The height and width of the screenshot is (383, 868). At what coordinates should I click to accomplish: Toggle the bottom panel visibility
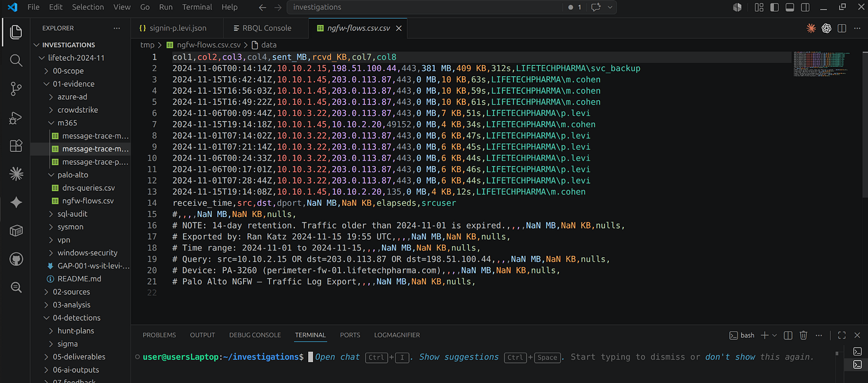coord(790,7)
